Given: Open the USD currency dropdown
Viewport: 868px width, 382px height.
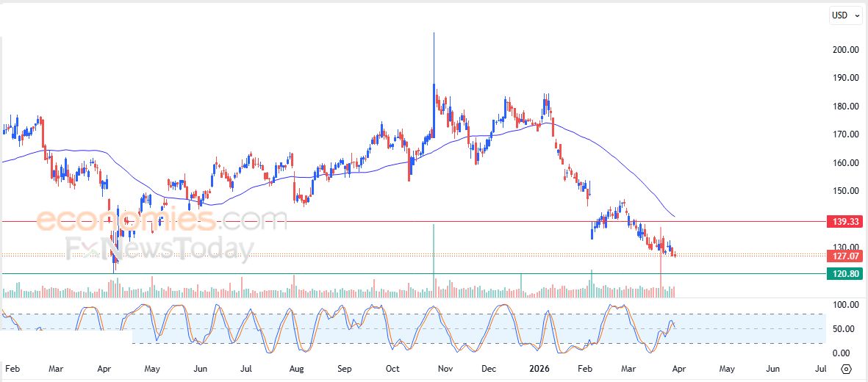Looking at the screenshot, I should pyautogui.click(x=844, y=15).
